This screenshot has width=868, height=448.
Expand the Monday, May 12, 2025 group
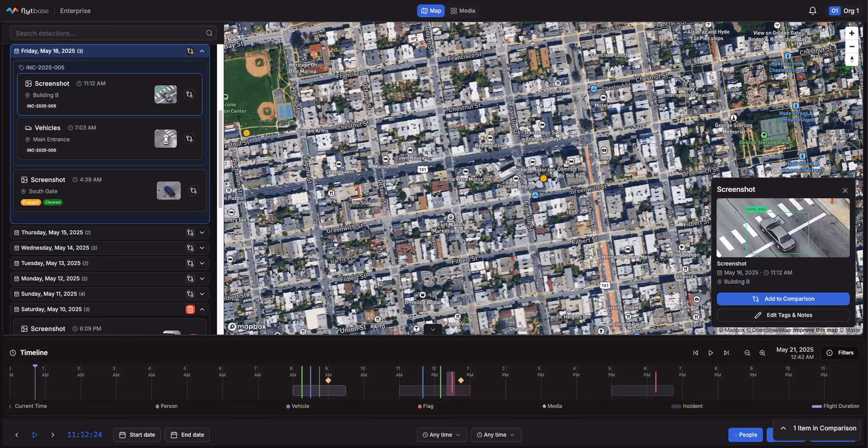[x=202, y=279]
